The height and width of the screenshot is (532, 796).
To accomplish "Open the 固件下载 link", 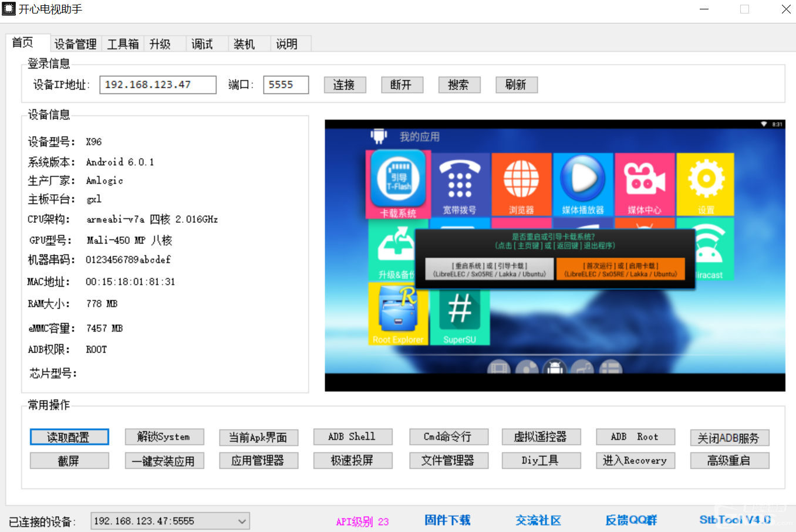I will click(447, 520).
